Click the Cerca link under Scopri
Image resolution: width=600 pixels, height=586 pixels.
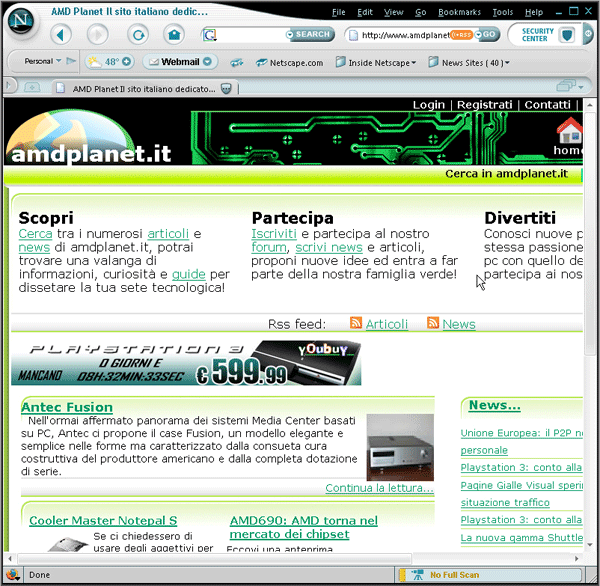pos(35,233)
